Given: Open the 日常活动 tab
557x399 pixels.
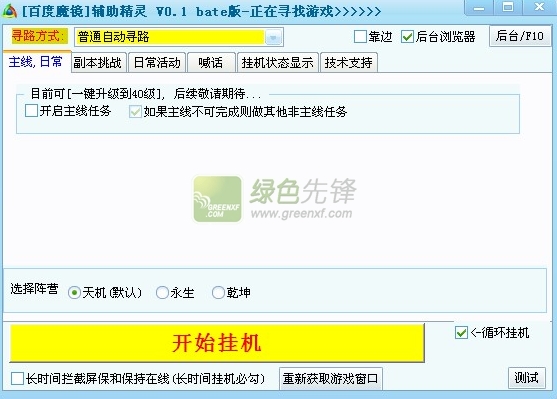Looking at the screenshot, I should (x=157, y=63).
